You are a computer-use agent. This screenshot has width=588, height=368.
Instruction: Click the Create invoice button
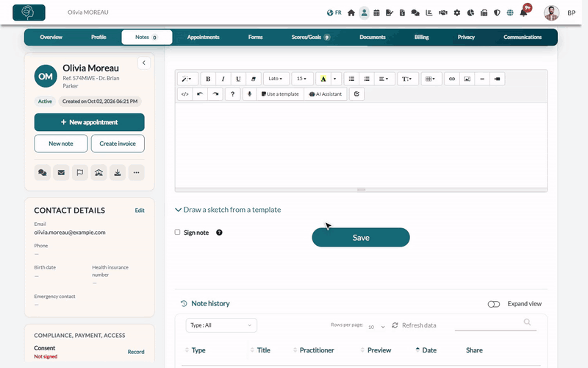coord(118,144)
